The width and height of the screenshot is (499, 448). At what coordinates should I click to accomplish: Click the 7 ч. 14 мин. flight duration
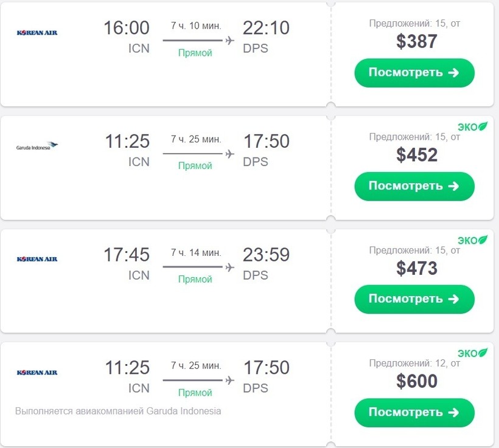(x=196, y=252)
